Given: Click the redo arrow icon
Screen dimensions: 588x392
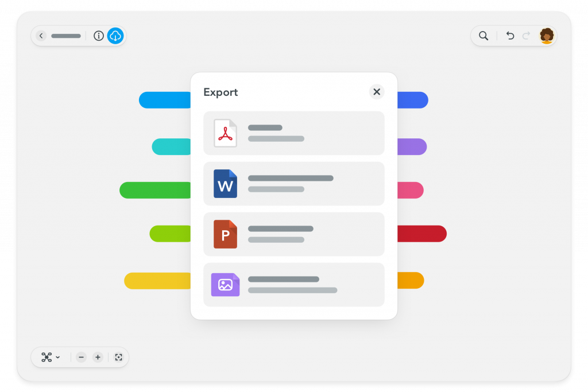Looking at the screenshot, I should tap(526, 36).
